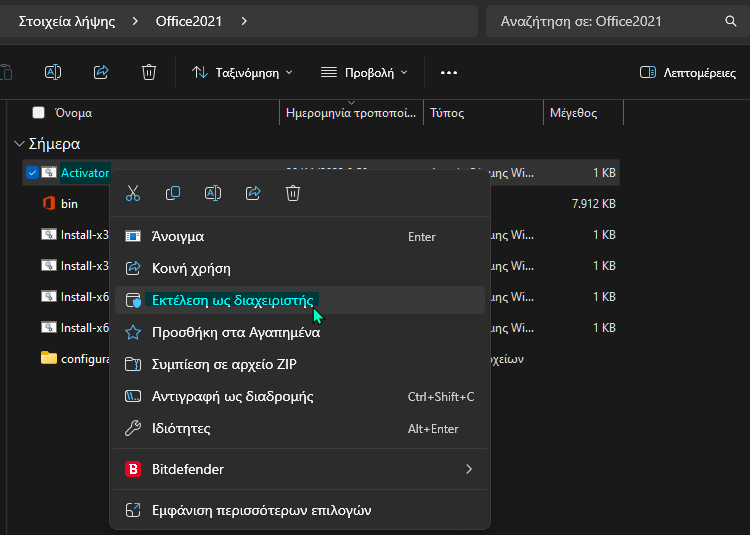Viewport: 750px width, 535px height.
Task: Open Ιδιότητες from the context menu
Action: (300, 428)
